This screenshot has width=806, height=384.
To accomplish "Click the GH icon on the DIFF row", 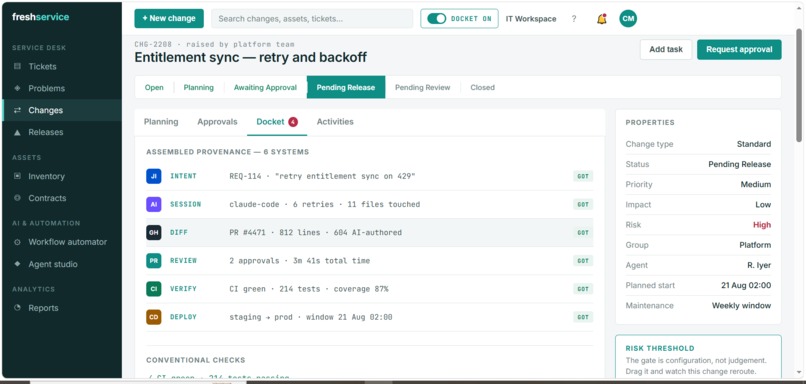I will pos(153,232).
